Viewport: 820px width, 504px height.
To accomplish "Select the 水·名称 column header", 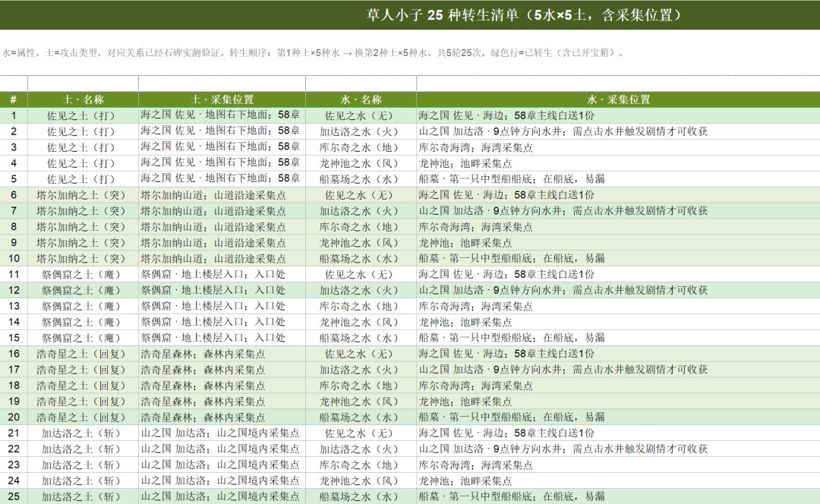I will [361, 99].
